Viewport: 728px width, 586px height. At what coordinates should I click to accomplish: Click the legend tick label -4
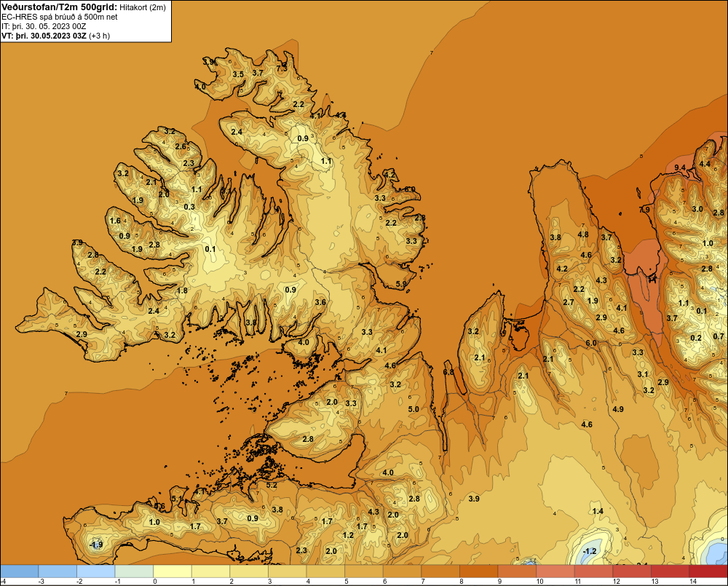[3, 582]
